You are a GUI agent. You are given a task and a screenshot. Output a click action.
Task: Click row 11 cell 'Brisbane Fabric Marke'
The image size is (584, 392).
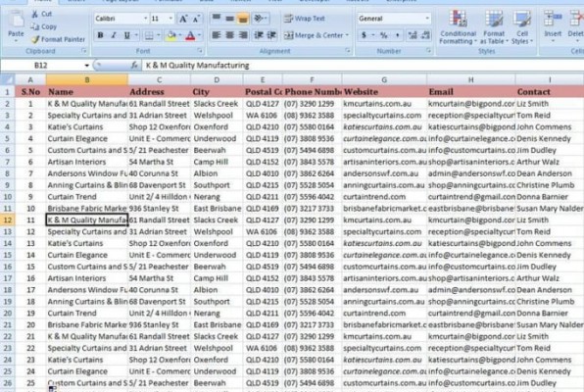[86, 209]
